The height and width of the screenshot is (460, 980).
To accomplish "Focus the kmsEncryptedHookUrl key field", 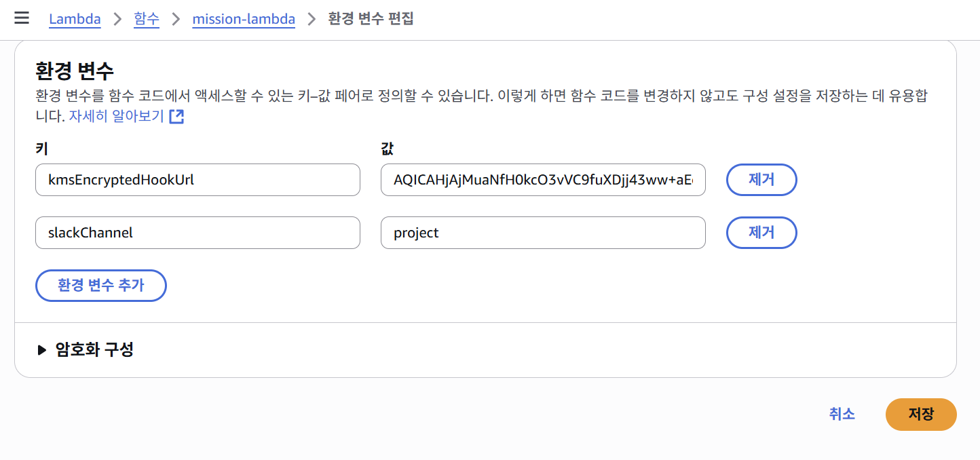I will click(197, 180).
